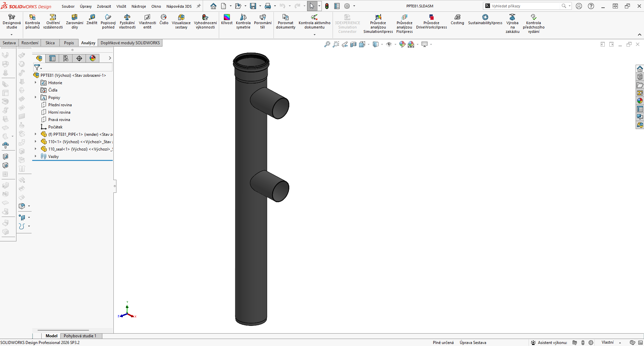Click the Čidlo sensor tool
644x346 pixels.
click(x=164, y=19)
